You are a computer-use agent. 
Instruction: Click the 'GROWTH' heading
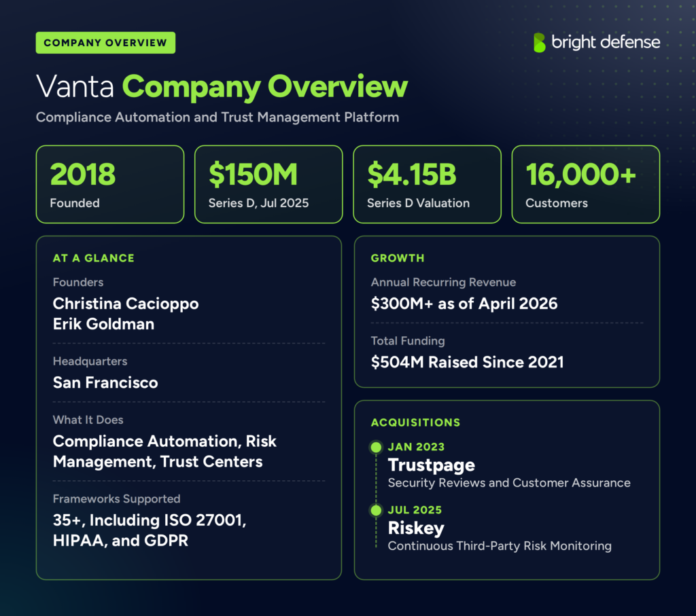point(398,258)
